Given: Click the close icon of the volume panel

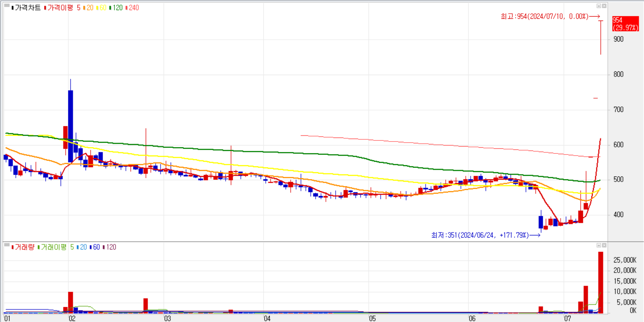Looking at the screenshot, I should (604, 245).
